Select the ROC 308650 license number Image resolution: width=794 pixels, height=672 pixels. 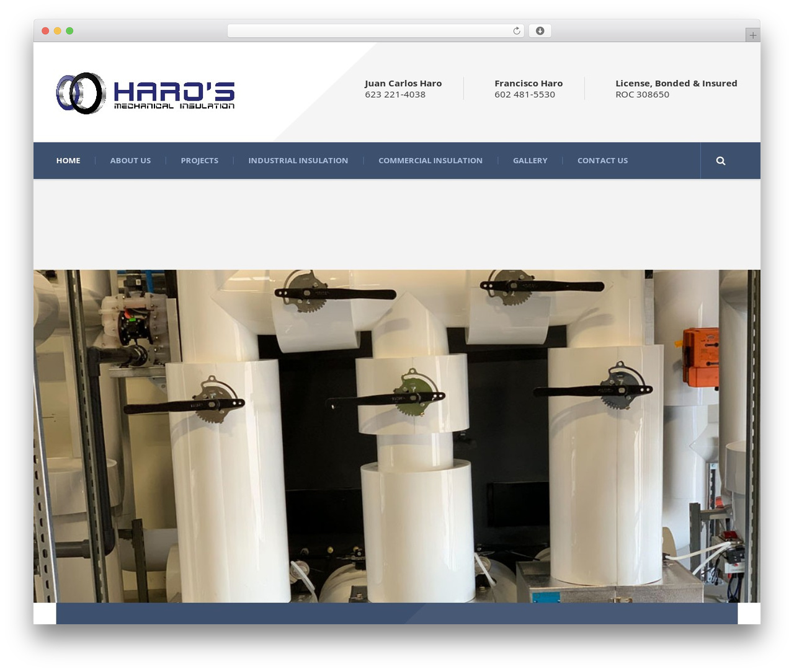(x=642, y=95)
